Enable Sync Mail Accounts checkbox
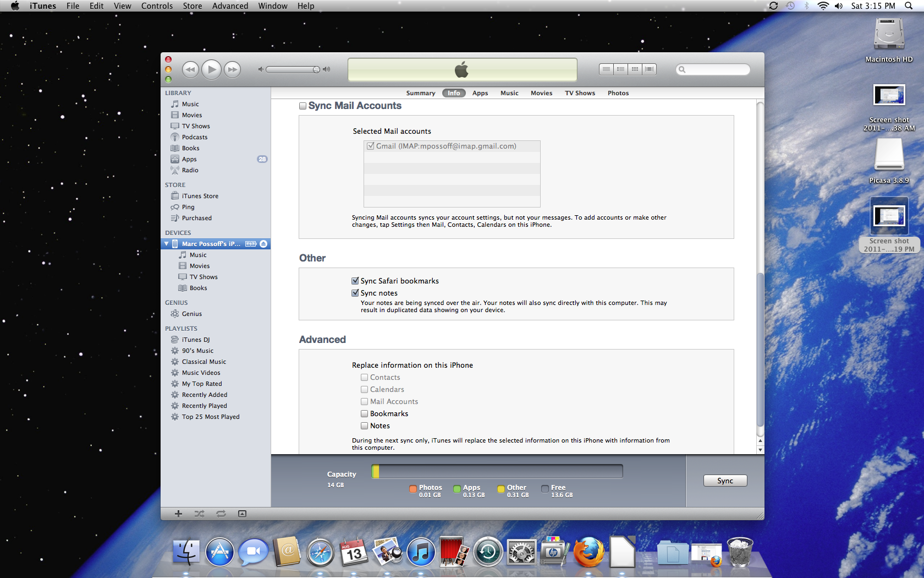The width and height of the screenshot is (924, 578). pos(302,106)
